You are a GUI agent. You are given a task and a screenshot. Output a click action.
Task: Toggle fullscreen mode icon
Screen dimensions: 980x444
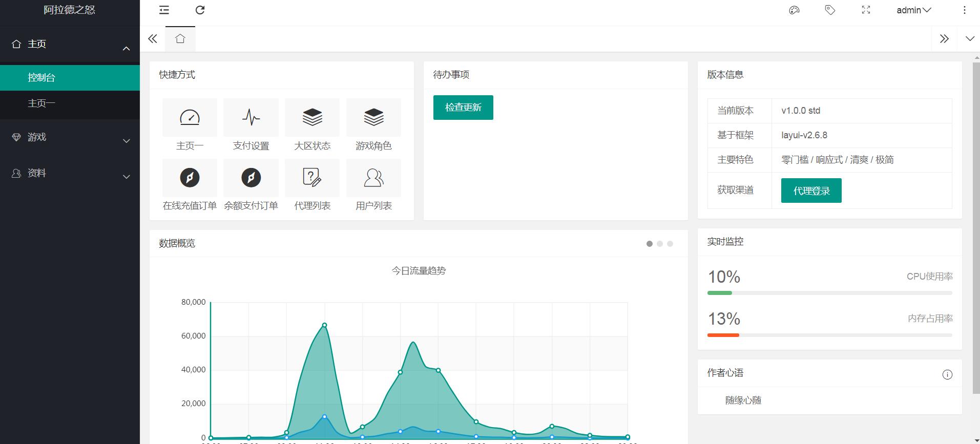(x=866, y=10)
